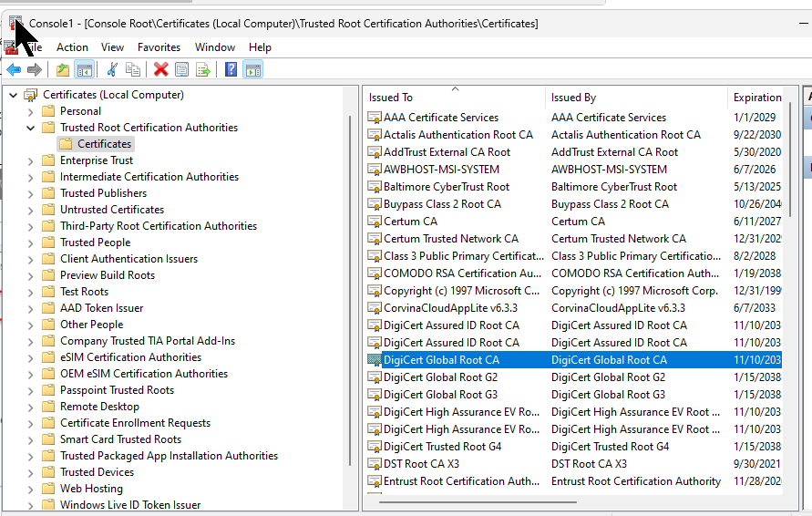The height and width of the screenshot is (516, 812).
Task: Sort by Expiration column header
Action: tap(755, 98)
